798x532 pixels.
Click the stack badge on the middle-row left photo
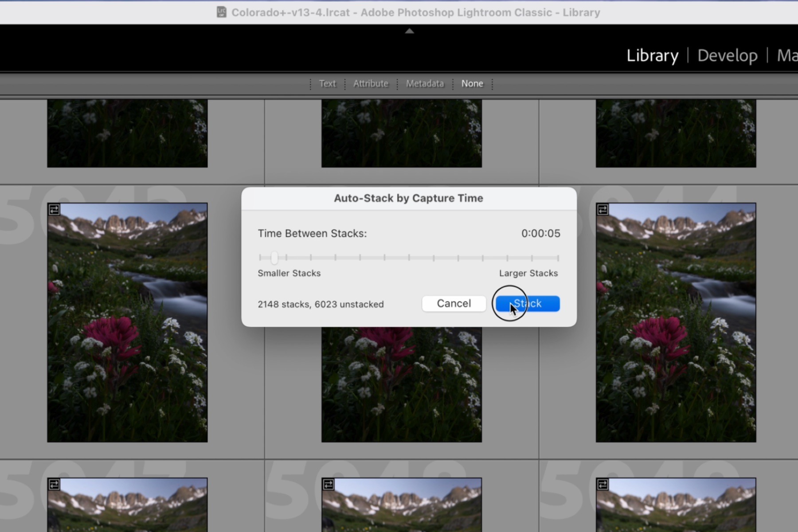pos(54,209)
